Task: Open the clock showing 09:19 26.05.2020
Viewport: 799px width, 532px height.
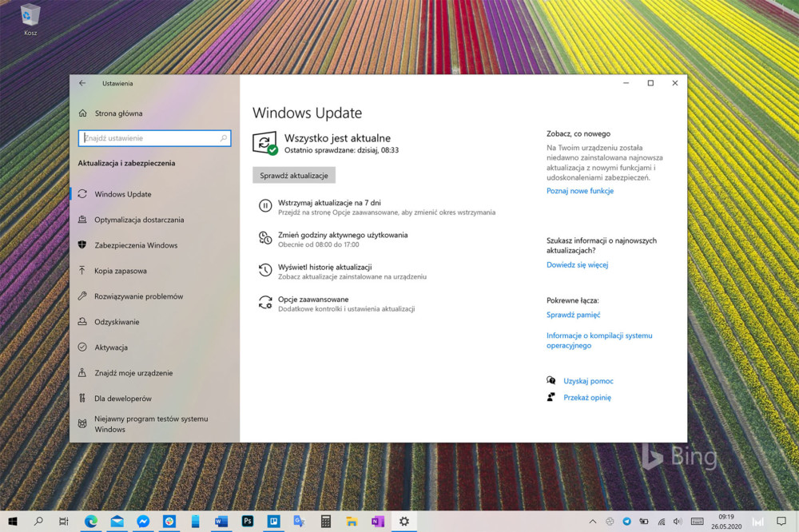Action: (x=726, y=522)
